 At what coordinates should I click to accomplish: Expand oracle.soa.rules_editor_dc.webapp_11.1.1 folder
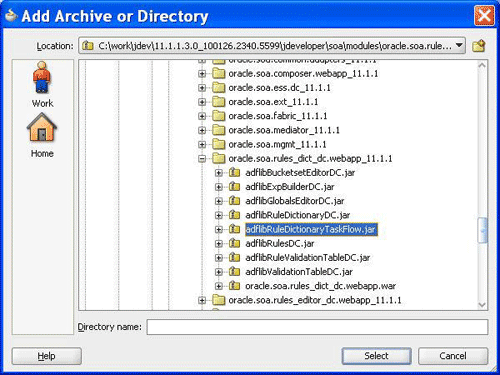click(x=202, y=300)
